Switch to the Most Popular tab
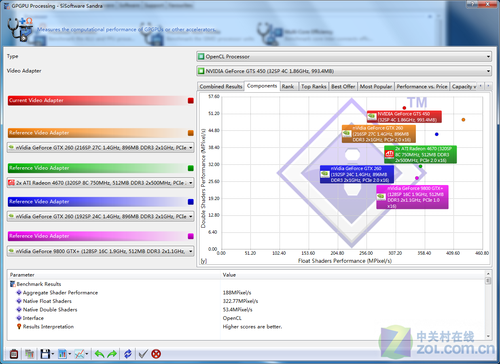The height and width of the screenshot is (364, 500). [x=376, y=86]
